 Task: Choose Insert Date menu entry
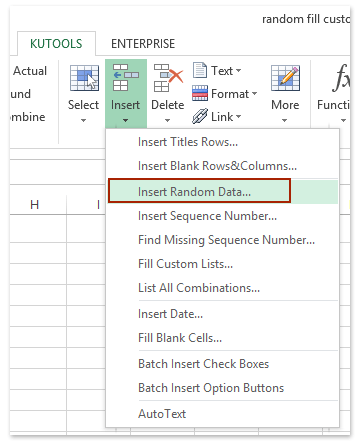(x=223, y=314)
